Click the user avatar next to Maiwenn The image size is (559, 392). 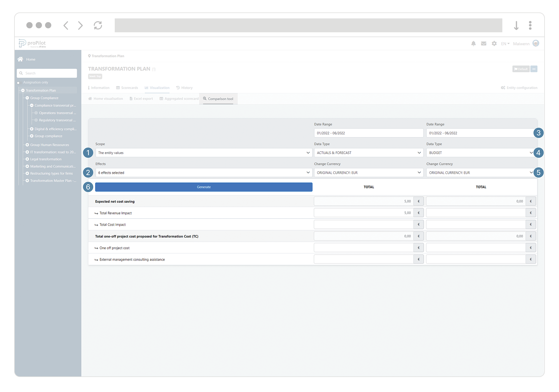coord(535,43)
